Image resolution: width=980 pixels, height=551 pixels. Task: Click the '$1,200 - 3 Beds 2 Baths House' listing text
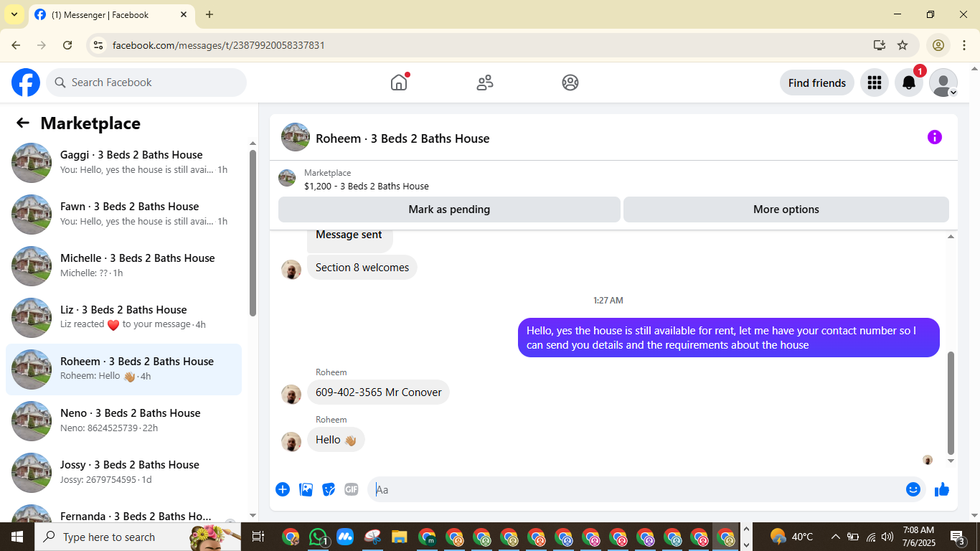[x=367, y=186]
